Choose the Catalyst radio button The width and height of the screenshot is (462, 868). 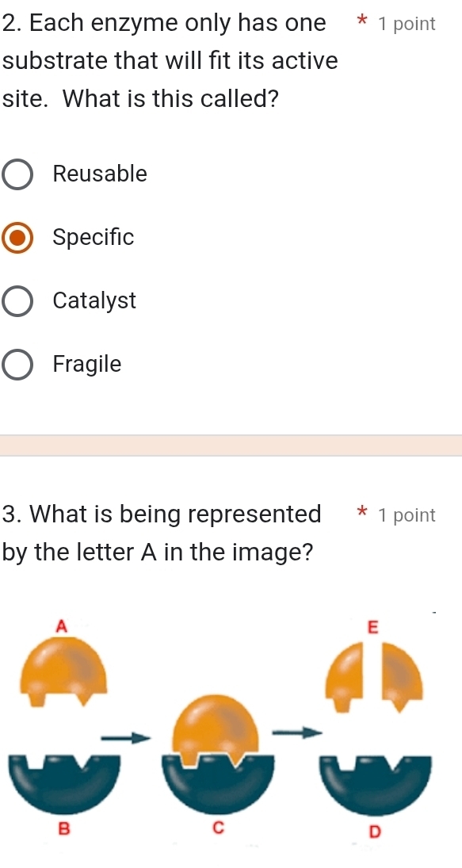[x=17, y=300]
